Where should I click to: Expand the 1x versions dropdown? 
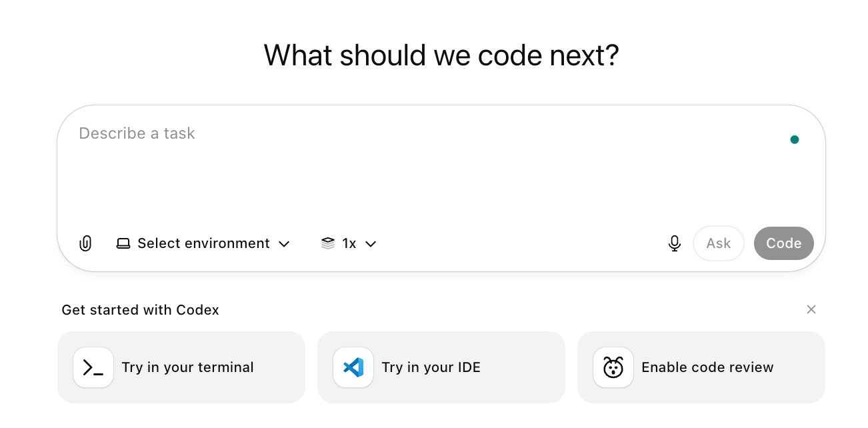(349, 243)
